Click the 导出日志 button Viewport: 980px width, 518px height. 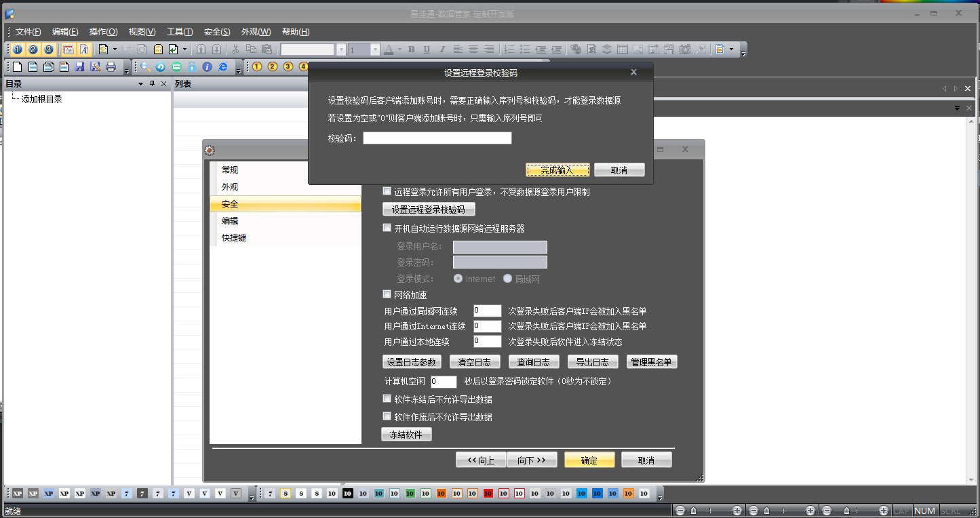[x=593, y=362]
